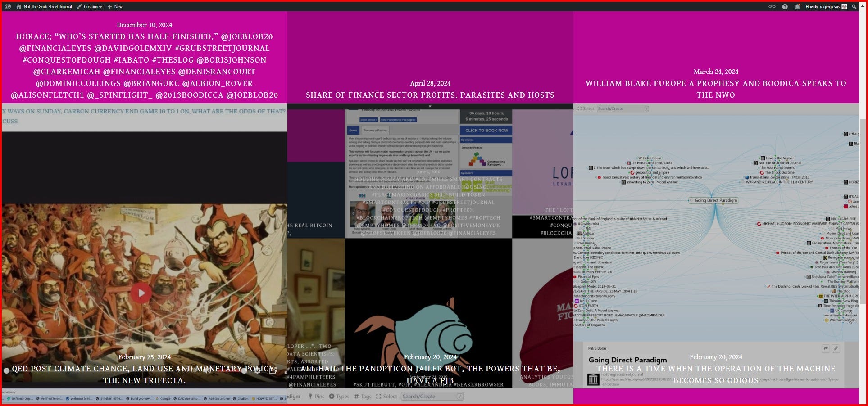Select The Dash For Cash leaked files node
Image resolution: width=868 pixels, height=406 pixels.
813,286
